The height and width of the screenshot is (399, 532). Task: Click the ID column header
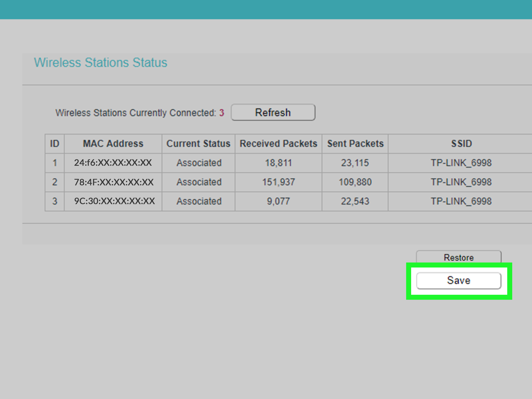click(x=55, y=144)
